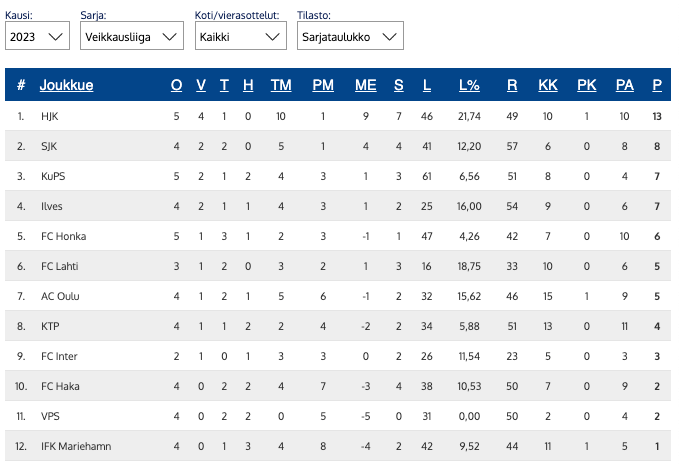Sort by the O matches column header
679x465 pixels.
177,86
